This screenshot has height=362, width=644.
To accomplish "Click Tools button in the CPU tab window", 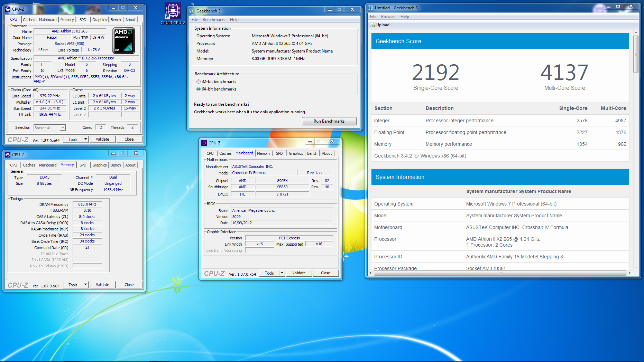I will tap(73, 139).
